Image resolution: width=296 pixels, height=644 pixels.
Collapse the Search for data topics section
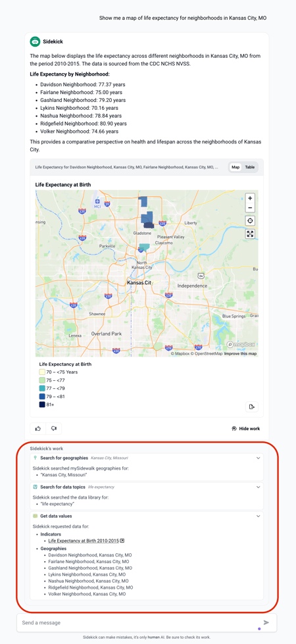(258, 487)
